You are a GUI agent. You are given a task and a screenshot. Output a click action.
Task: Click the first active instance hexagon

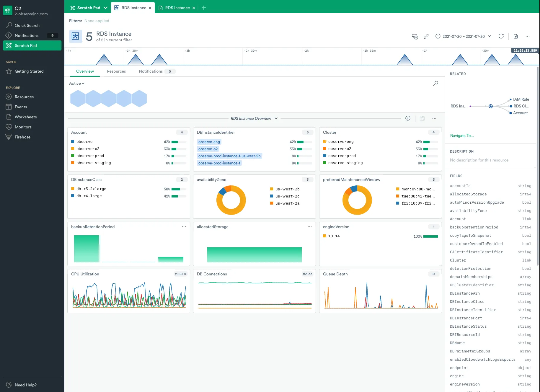78,99
